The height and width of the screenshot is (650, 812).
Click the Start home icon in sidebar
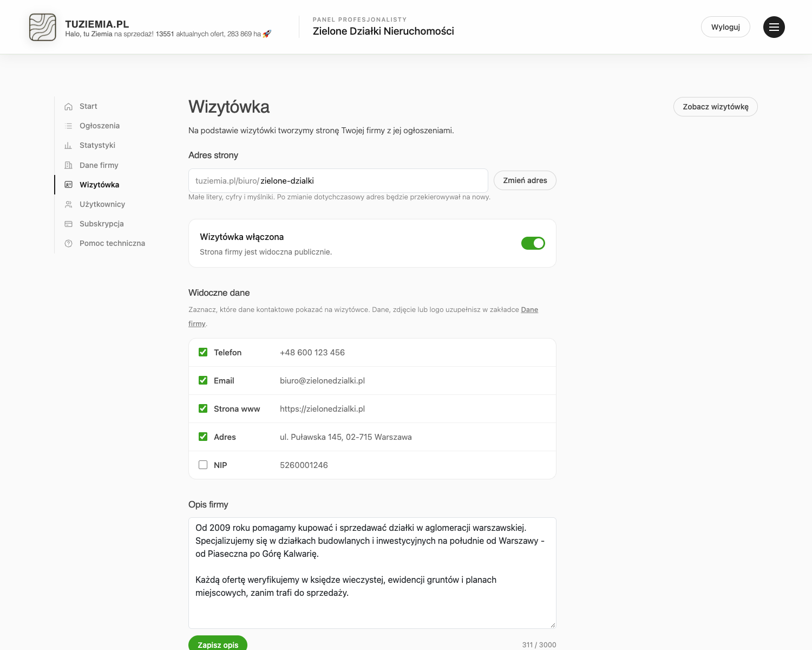tap(68, 107)
